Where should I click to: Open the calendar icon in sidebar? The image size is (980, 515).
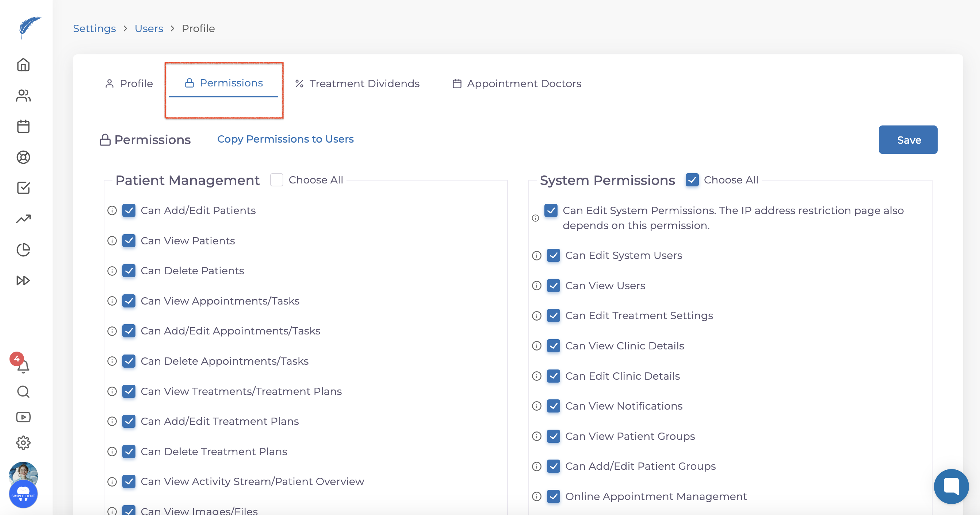tap(23, 126)
